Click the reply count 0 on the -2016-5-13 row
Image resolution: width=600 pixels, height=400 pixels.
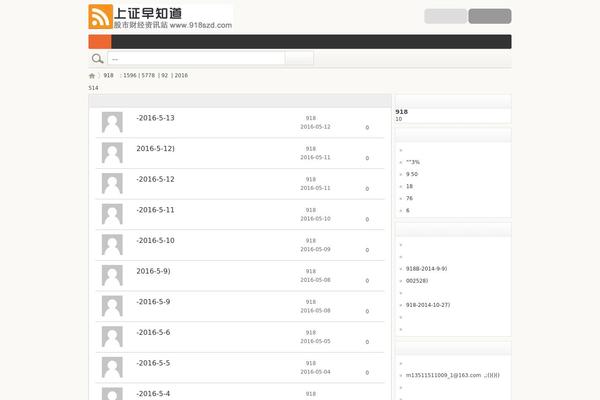click(x=367, y=127)
